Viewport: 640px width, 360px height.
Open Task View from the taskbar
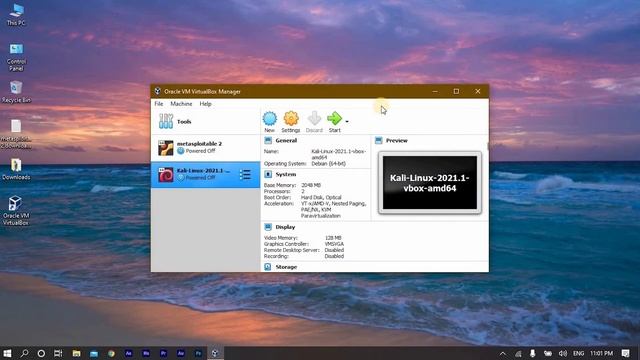58,353
